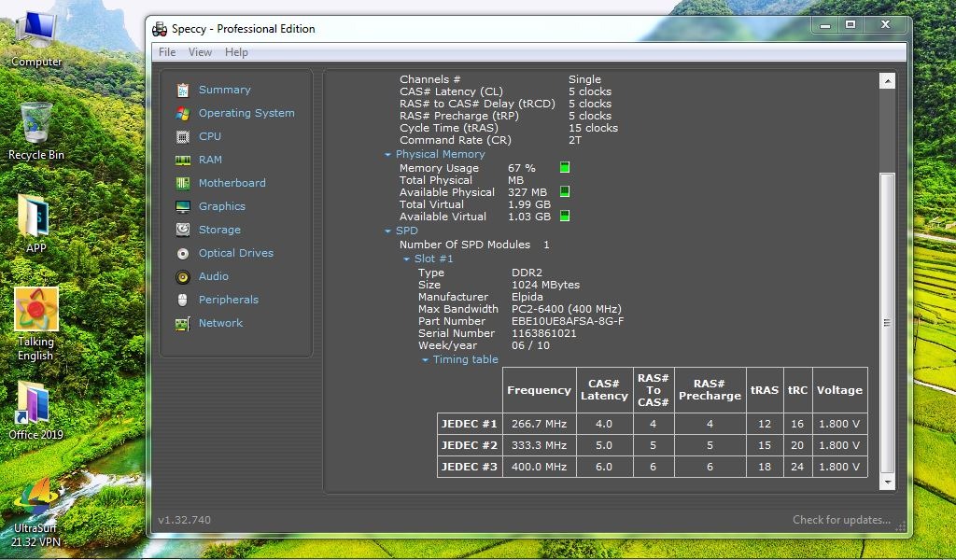Click the scroll up arrow in details pane
The height and width of the screenshot is (560, 956).
pyautogui.click(x=887, y=82)
